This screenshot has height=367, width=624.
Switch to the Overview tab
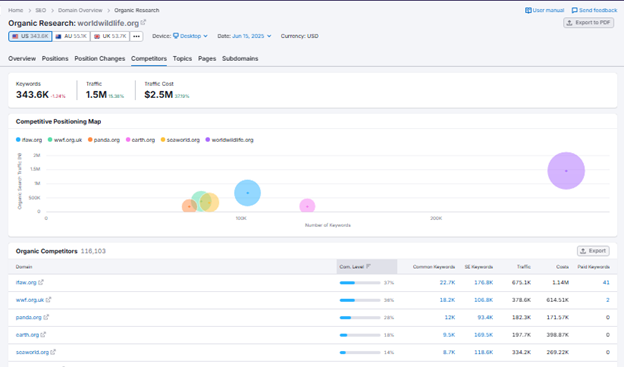(22, 59)
